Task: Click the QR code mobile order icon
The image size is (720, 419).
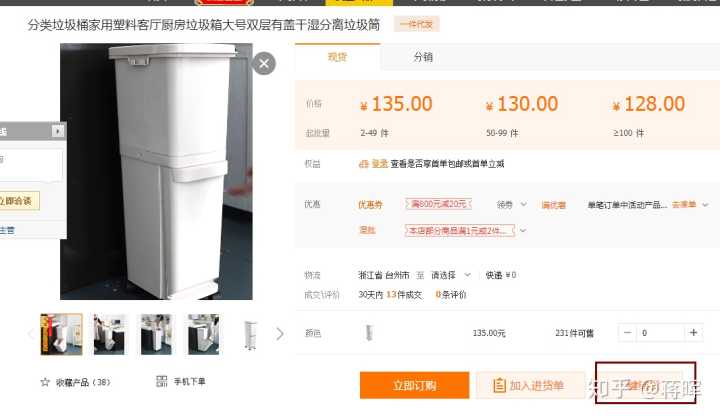Action: 162,381
